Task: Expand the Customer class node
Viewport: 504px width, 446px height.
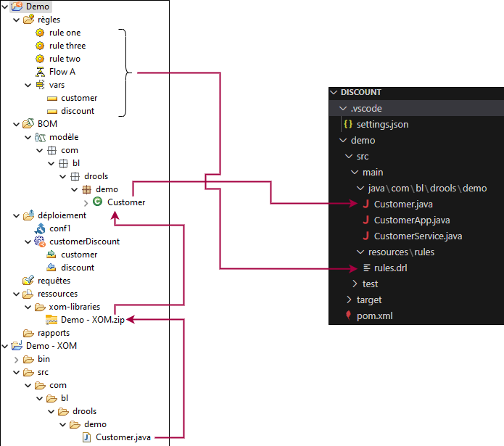Action: (86, 202)
